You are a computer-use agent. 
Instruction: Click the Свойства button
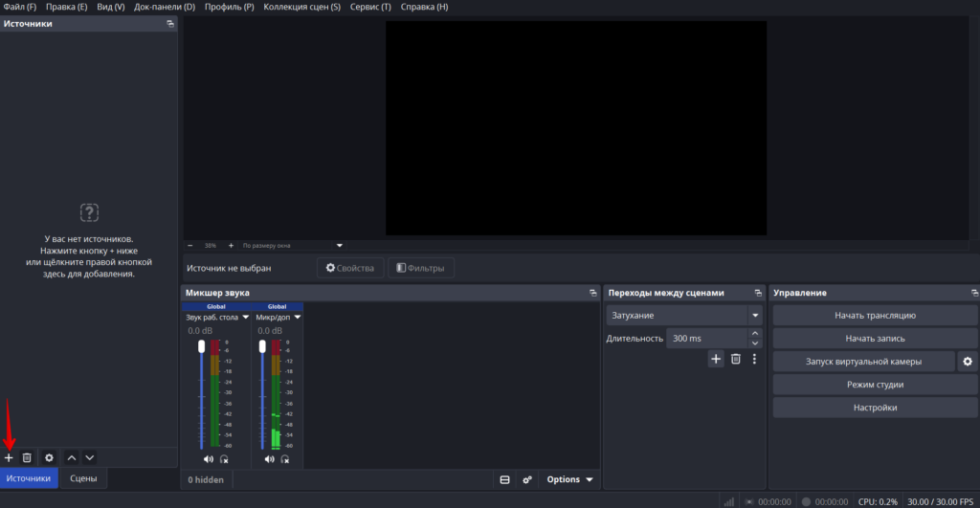[350, 268]
